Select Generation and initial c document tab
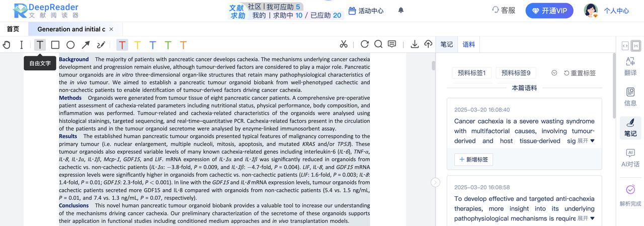644x226 pixels. click(71, 29)
